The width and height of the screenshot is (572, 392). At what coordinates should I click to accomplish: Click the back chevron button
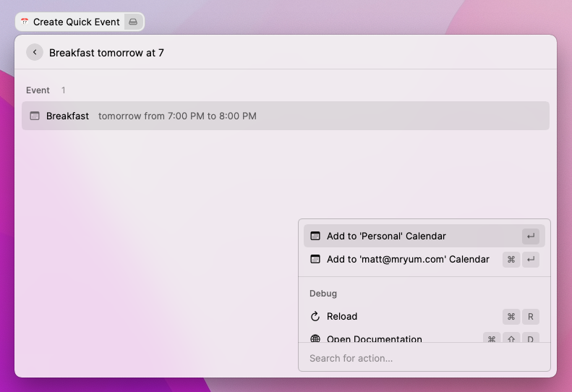point(35,53)
